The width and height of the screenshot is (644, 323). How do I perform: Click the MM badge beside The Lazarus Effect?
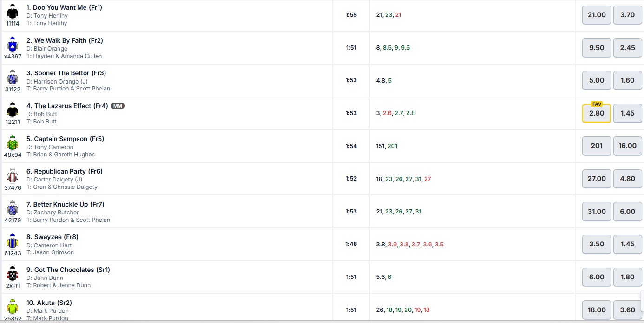(118, 106)
